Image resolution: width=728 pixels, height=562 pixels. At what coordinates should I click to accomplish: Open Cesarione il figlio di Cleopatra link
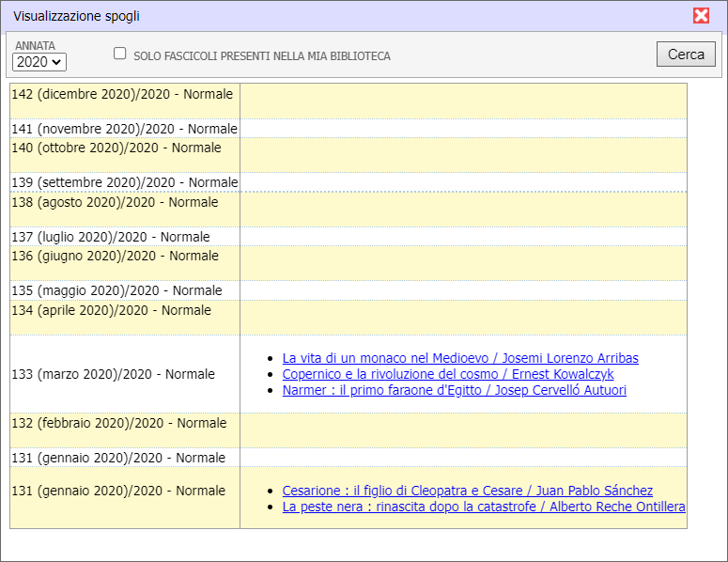coord(467,491)
